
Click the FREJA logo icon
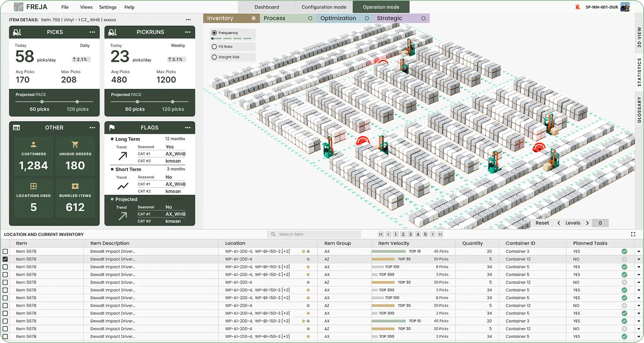pos(18,7)
